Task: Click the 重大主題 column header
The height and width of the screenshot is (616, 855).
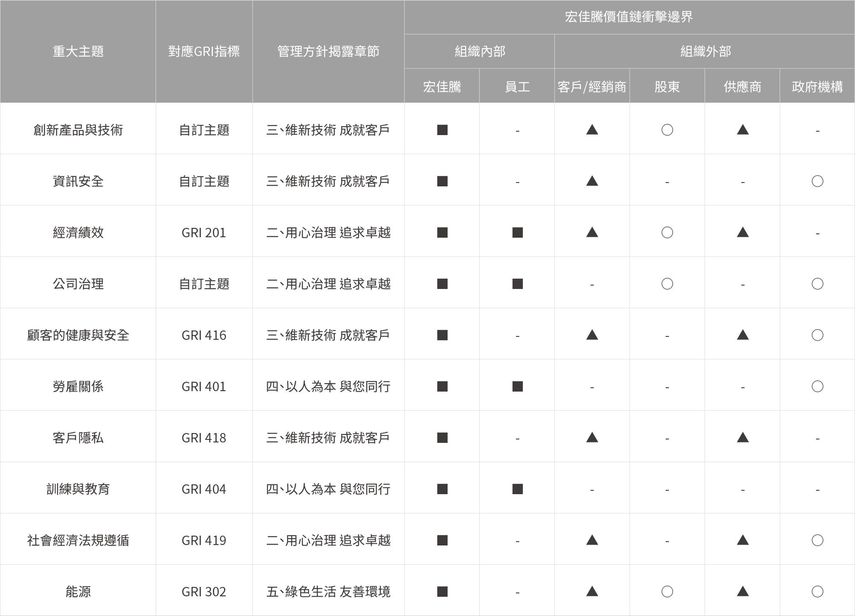Action: tap(78, 51)
